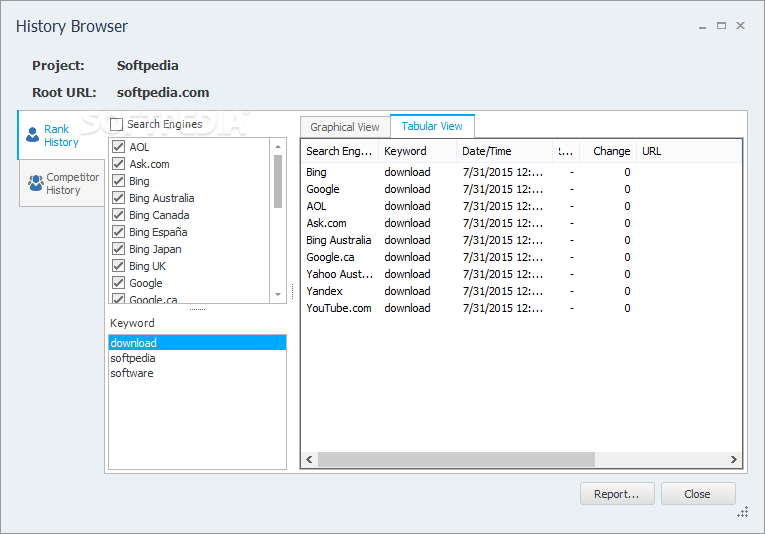The height and width of the screenshot is (534, 765).
Task: Open the Report... dialog
Action: (617, 494)
